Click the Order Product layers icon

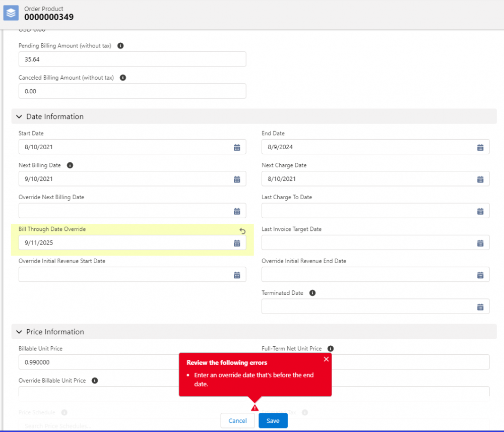(11, 13)
